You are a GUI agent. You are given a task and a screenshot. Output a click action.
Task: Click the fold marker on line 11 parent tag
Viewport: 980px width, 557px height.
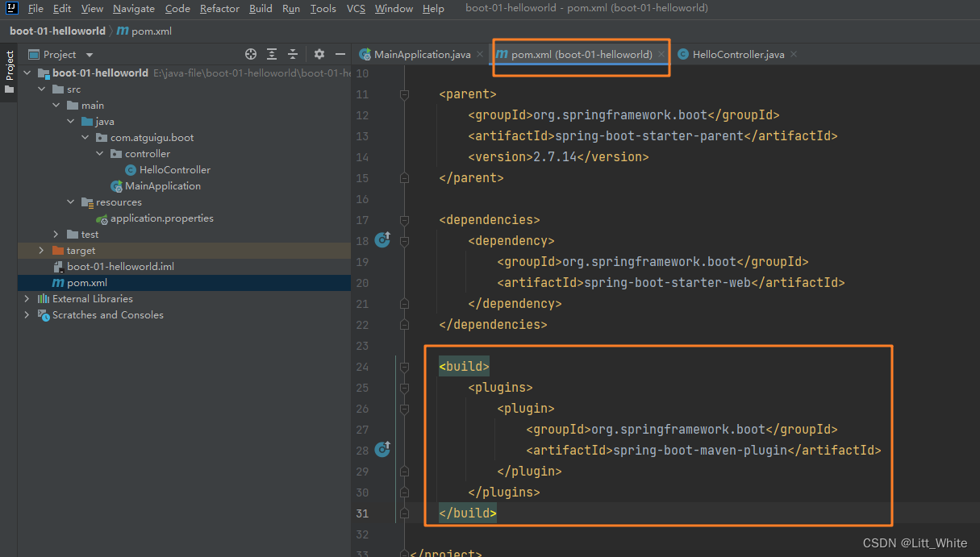tap(404, 94)
